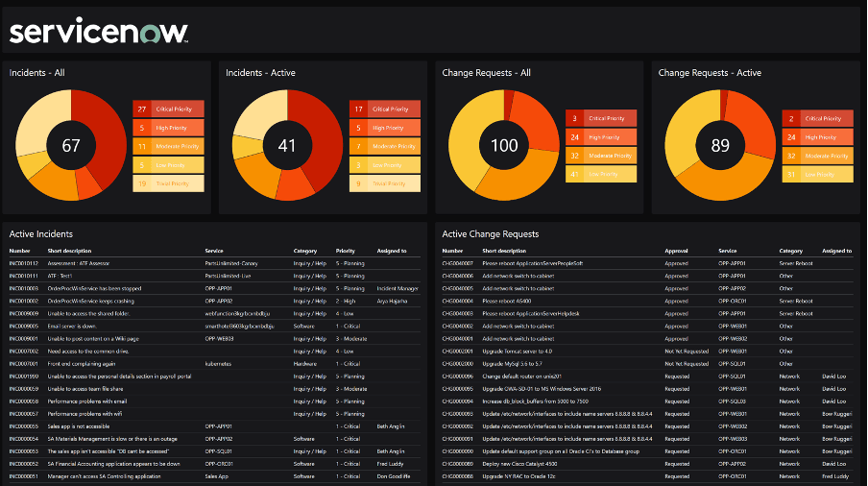Image resolution: width=868 pixels, height=486 pixels.
Task: Sort Active Incidents by Priority column
Action: coord(345,251)
